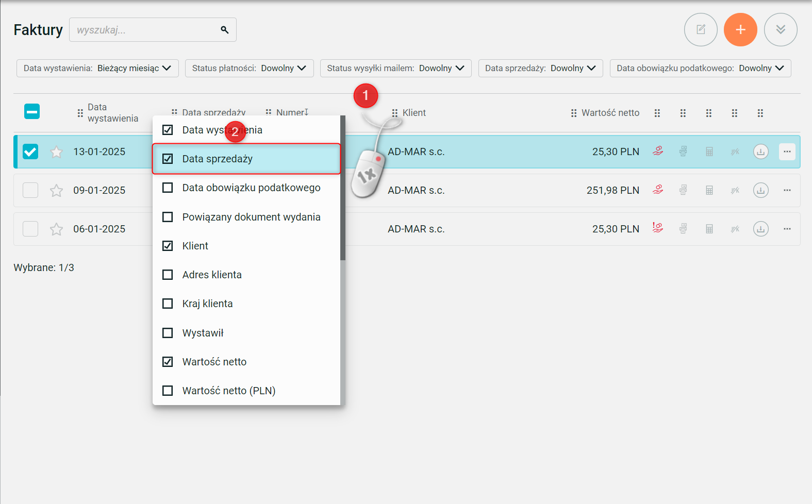Uncheck the Klient column checkbox
Viewport: 812px width, 504px height.
coord(168,246)
